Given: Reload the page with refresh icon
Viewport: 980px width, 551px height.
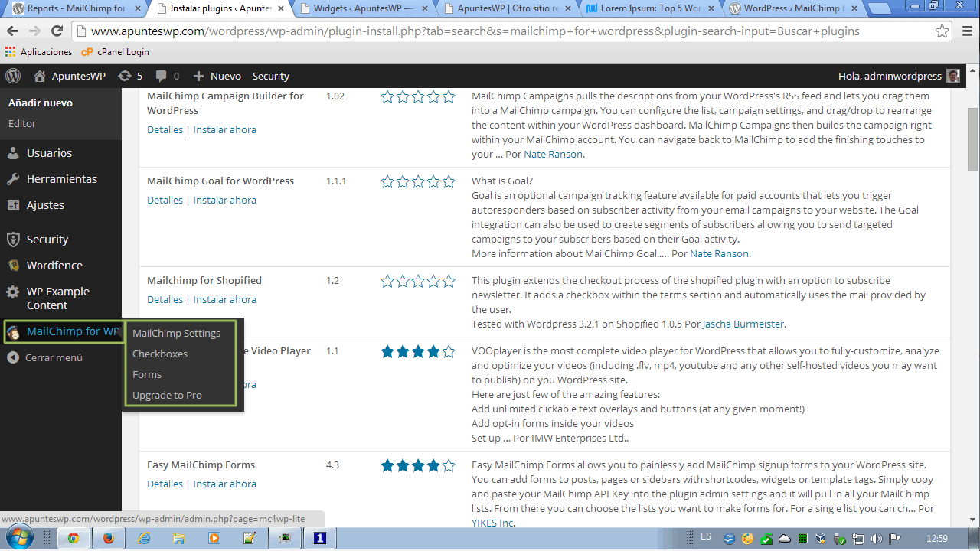Looking at the screenshot, I should pyautogui.click(x=57, y=31).
